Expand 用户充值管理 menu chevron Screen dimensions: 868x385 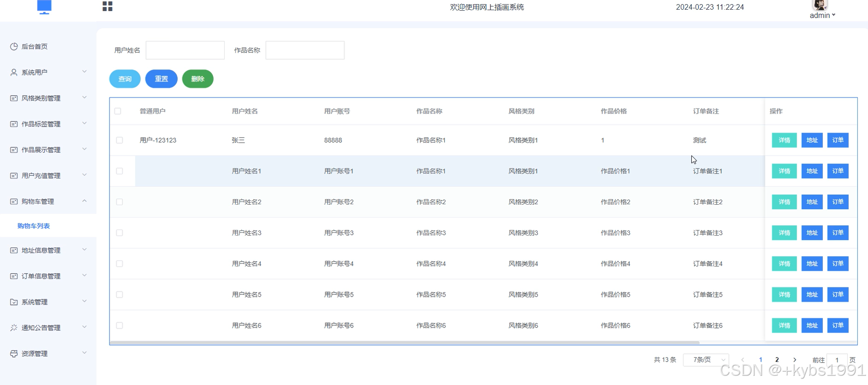tap(84, 174)
